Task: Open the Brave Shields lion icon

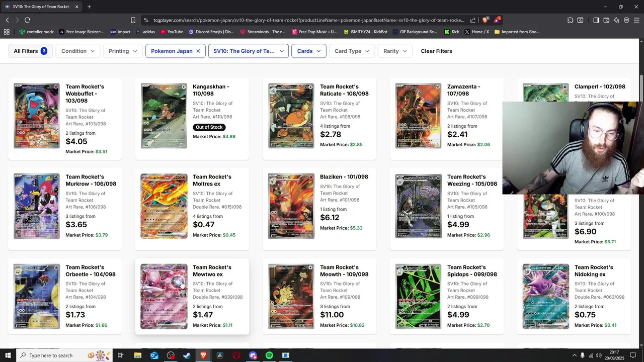Action: pos(485,20)
